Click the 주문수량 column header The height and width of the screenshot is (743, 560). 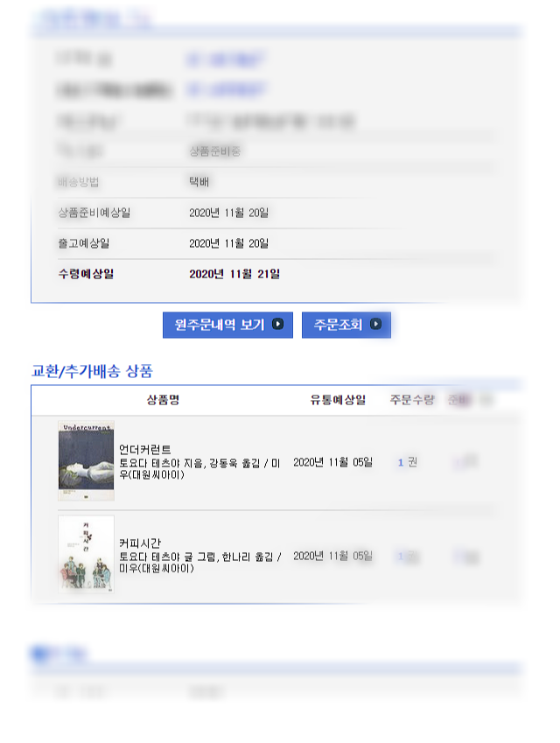pyautogui.click(x=412, y=400)
